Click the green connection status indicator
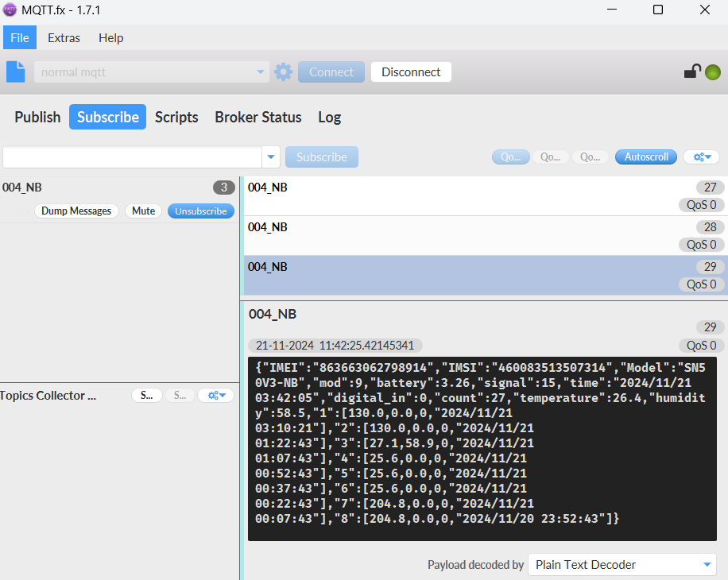 point(713,72)
